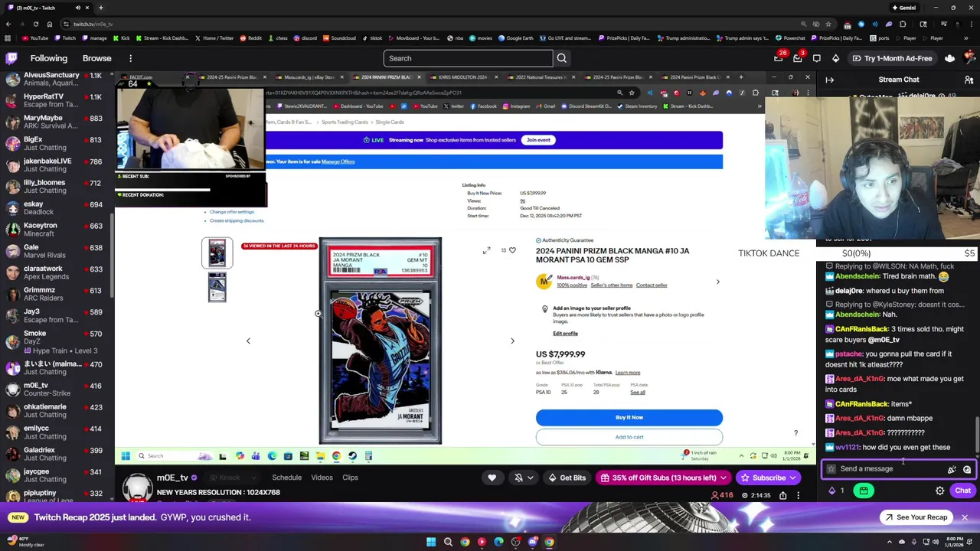980x551 pixels.
Task: Open the emote picker in message box
Action: pos(967,469)
